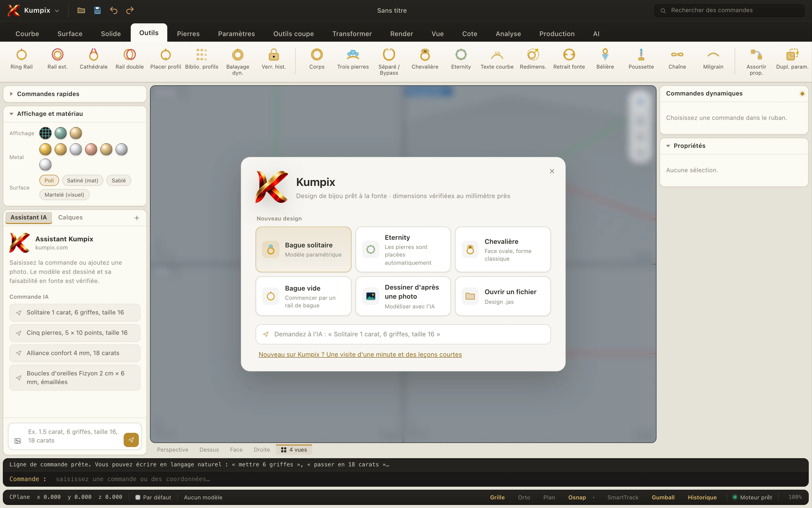Select the Trois pierres tool

click(x=353, y=59)
